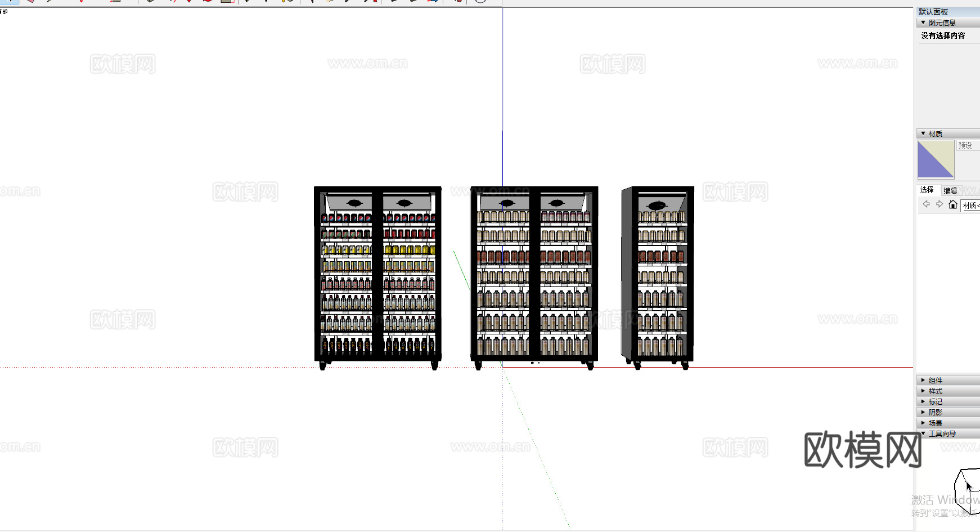Click the 预设 material name field
Viewport: 980px width, 532px height.
(968, 145)
